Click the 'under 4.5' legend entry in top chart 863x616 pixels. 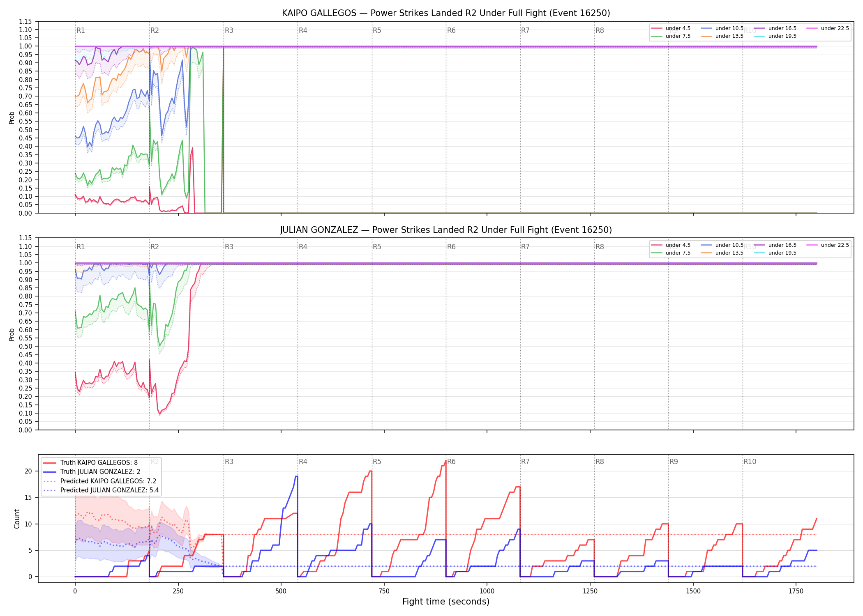click(x=671, y=28)
